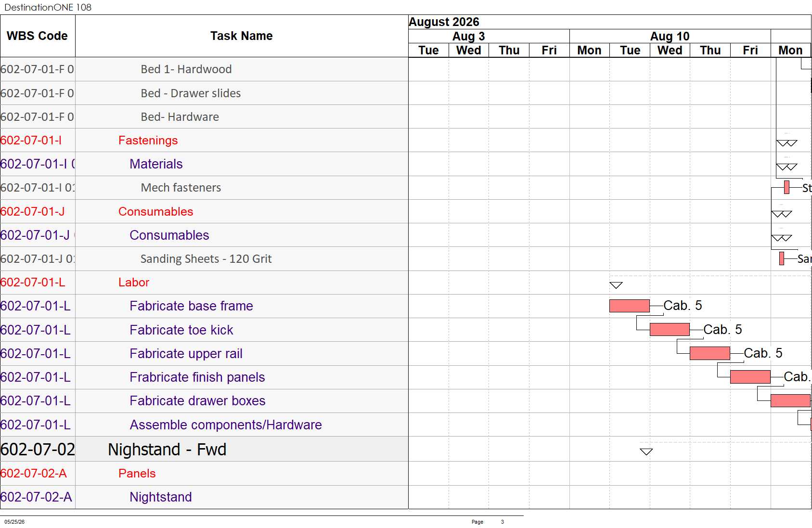Select the Aug 3 week header
This screenshot has width=812, height=528.
click(x=469, y=36)
